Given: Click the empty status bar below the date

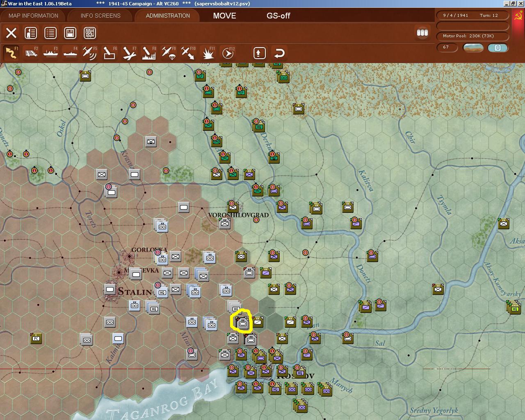Looking at the screenshot, I should click(x=472, y=25).
